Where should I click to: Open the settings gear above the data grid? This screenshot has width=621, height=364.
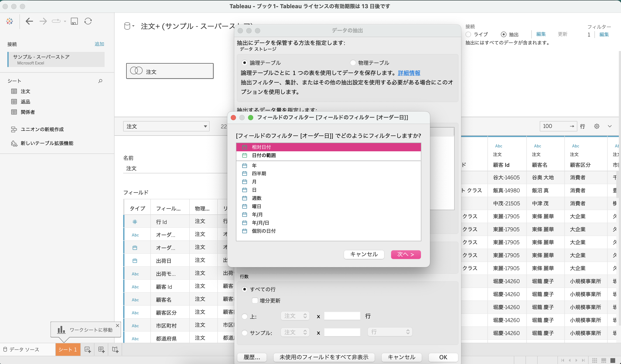click(x=597, y=126)
